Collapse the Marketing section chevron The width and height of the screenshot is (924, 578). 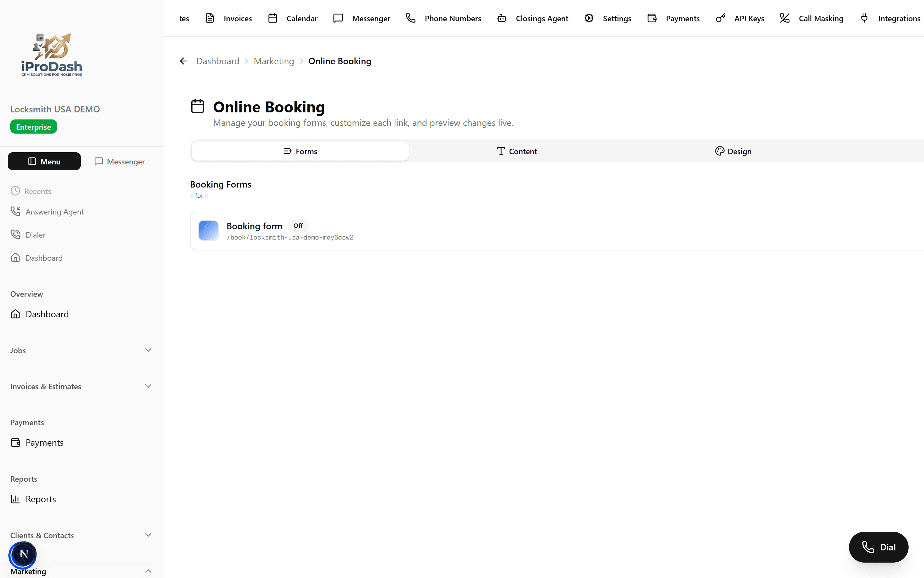pos(148,571)
